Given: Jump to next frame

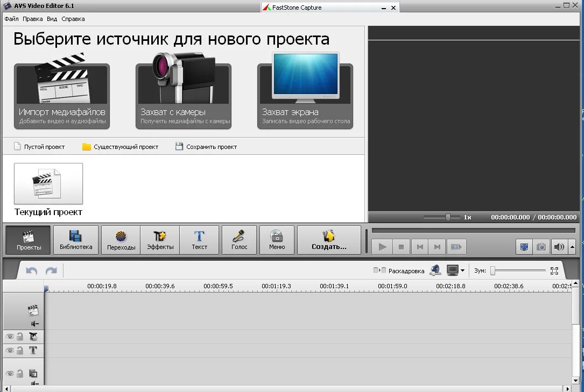Looking at the screenshot, I should 437,247.
